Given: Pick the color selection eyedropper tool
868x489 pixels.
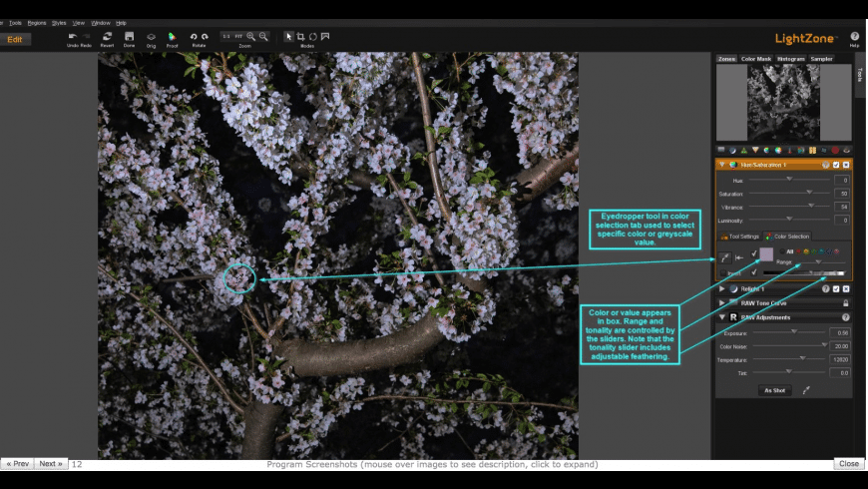Looking at the screenshot, I should pyautogui.click(x=724, y=256).
